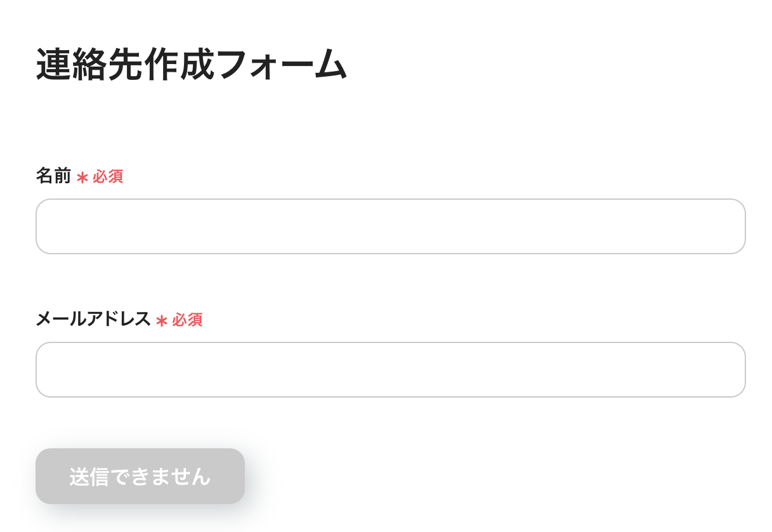772x532 pixels.
Task: Click the 必須 marker next to メールアドレス
Action: pos(187,320)
